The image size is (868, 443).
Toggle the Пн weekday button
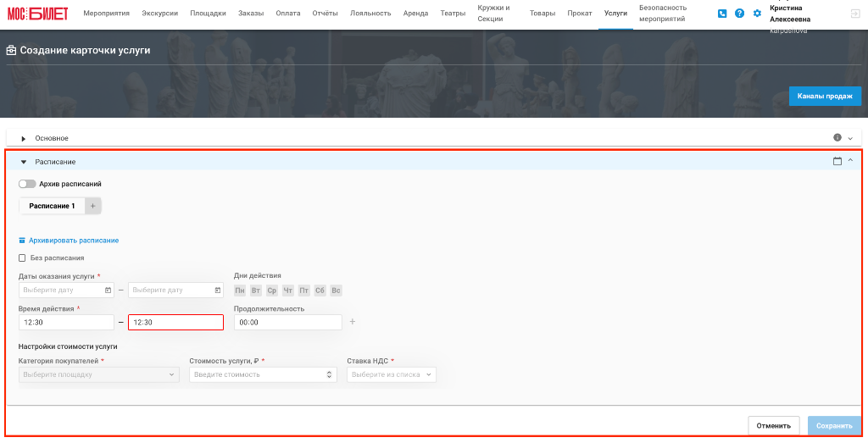pos(240,291)
